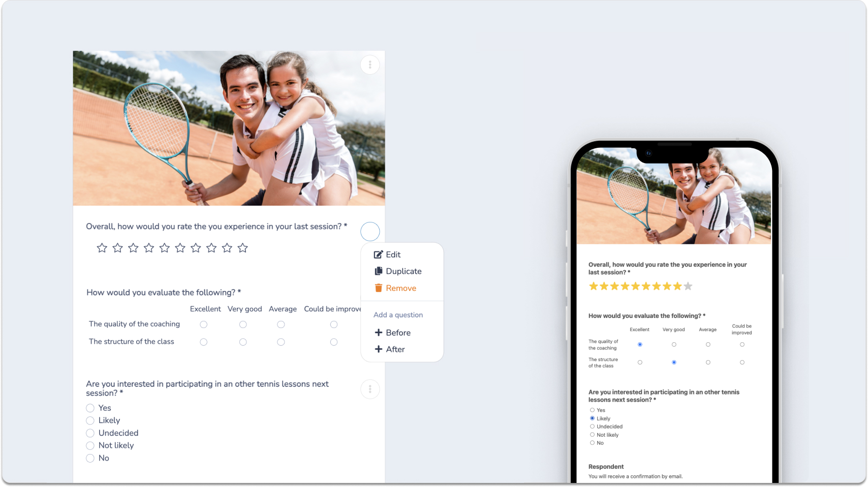Select the Undecided option in the editor
The image size is (868, 487).
point(90,433)
